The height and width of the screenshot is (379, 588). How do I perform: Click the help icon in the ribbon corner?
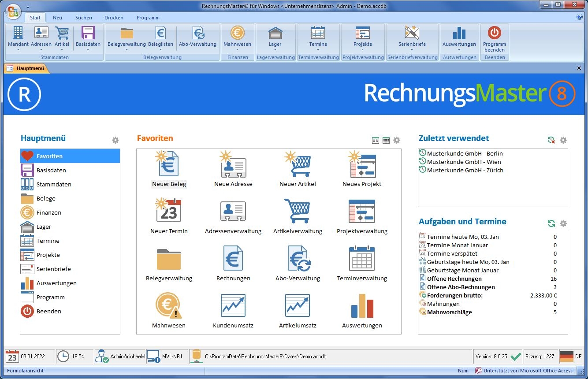[580, 17]
